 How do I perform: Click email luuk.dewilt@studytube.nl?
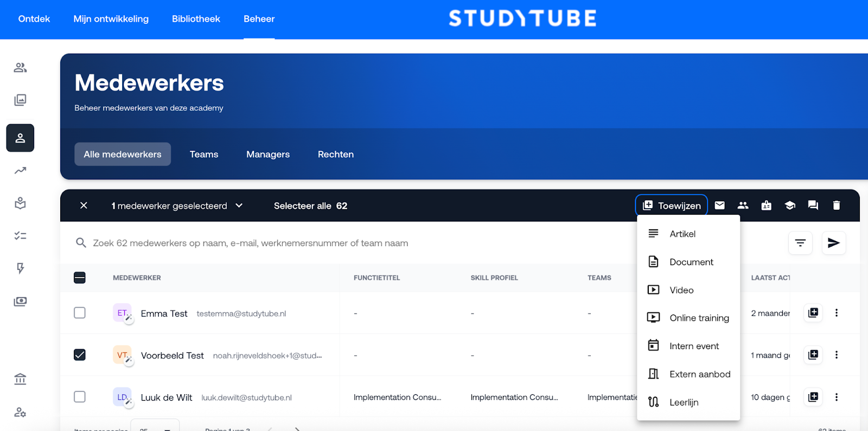[x=246, y=398]
